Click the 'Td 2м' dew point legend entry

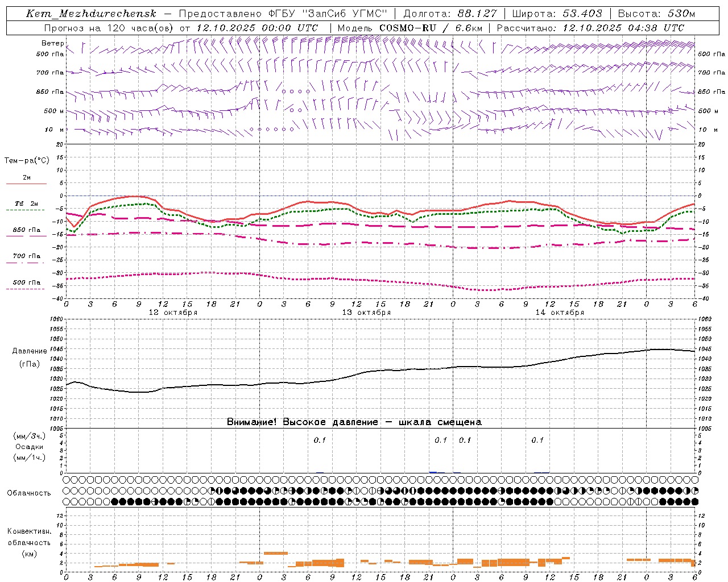click(x=27, y=203)
